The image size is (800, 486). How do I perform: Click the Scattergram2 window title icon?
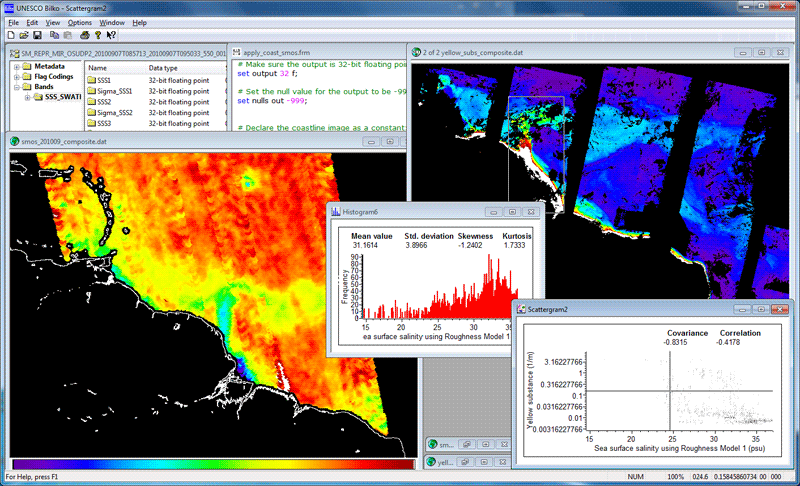tap(521, 309)
